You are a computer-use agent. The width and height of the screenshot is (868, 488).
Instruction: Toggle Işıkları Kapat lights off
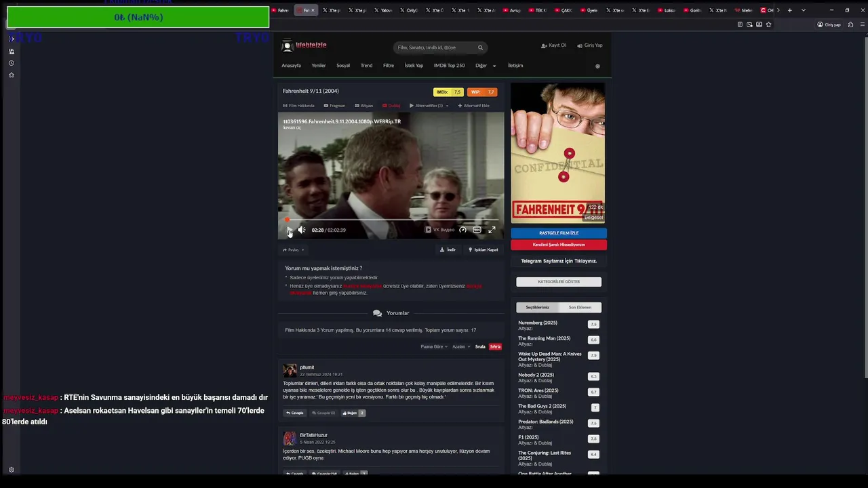tap(483, 249)
